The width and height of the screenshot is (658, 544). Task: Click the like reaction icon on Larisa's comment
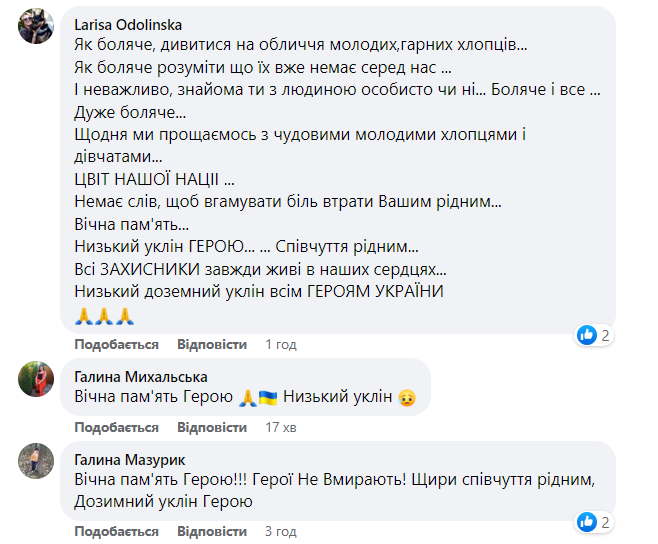pos(587,335)
